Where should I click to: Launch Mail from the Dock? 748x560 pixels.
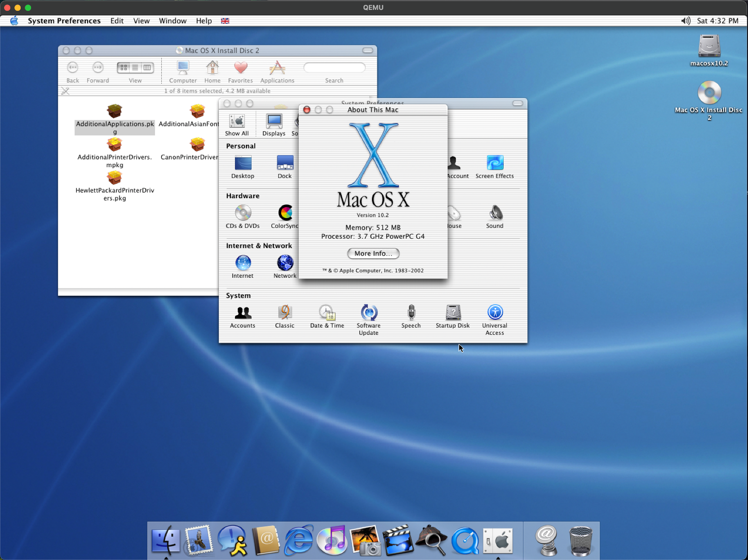point(199,540)
